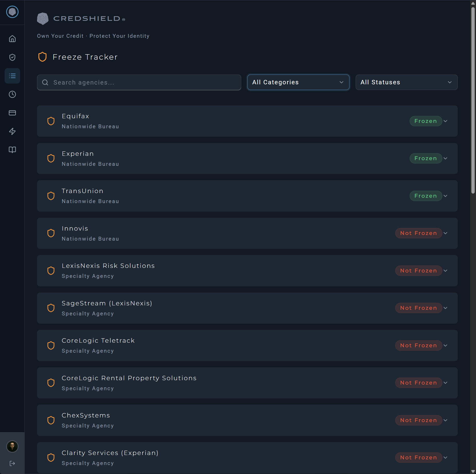Expand the ChexSystems row chevron
Screen dimensions: 476x474
446,420
